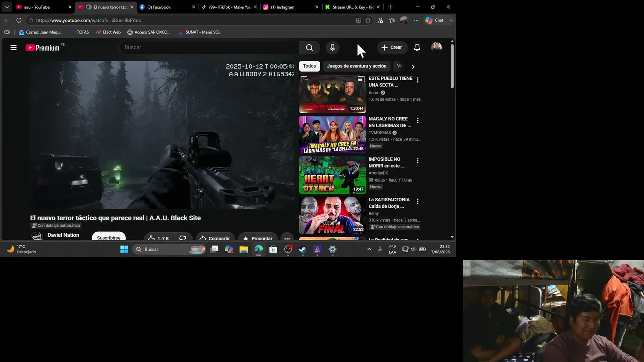Open the Correo: Juan Maqu... bookmark
Screen dimensions: 644x362
(x=40, y=32)
